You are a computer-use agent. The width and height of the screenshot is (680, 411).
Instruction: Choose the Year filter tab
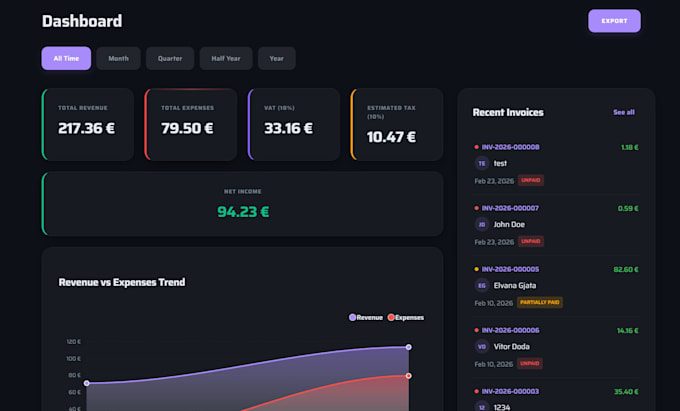277,58
